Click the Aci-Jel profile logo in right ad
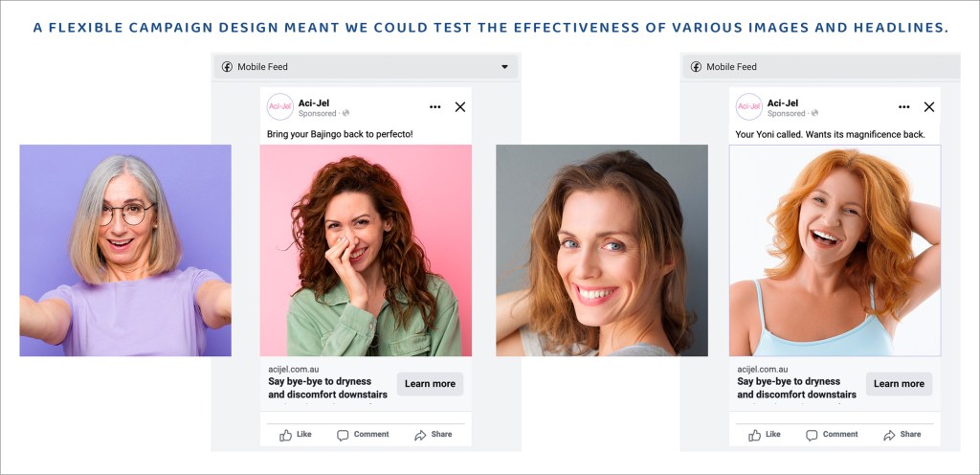 pyautogui.click(x=749, y=106)
